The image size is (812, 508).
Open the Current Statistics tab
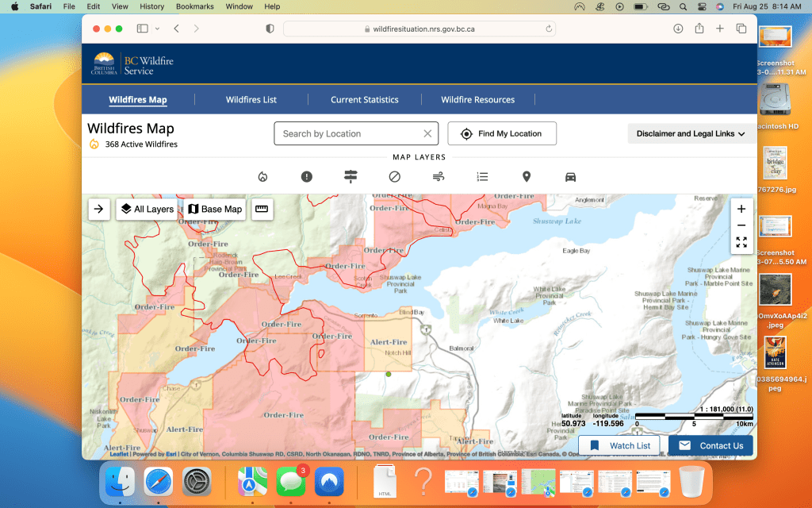[365, 100]
